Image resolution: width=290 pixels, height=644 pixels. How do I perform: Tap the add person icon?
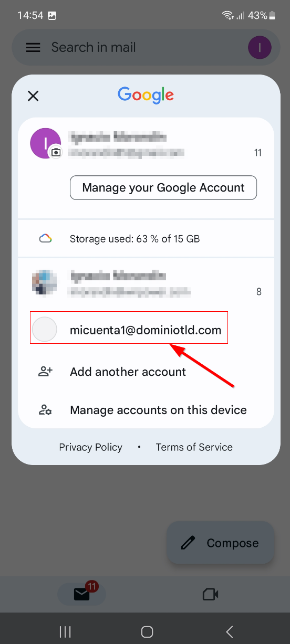pos(45,372)
